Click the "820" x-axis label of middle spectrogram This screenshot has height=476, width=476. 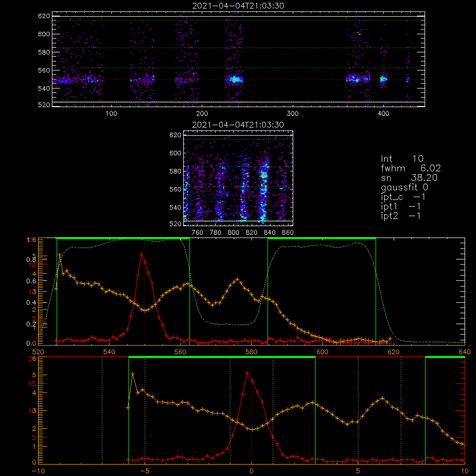click(252, 233)
